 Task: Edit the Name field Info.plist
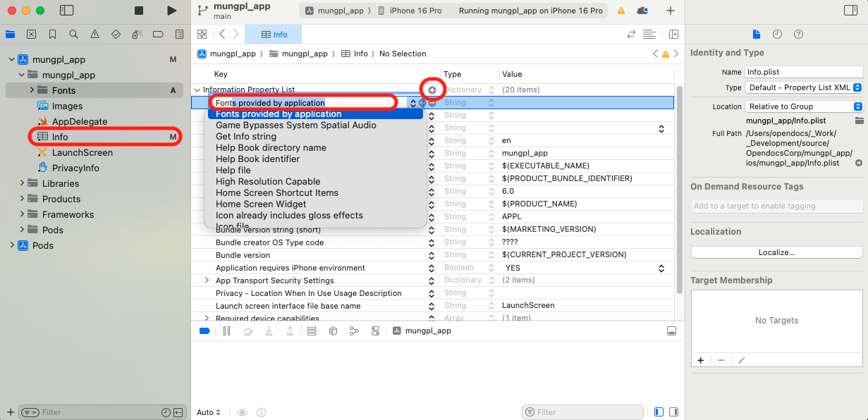804,72
